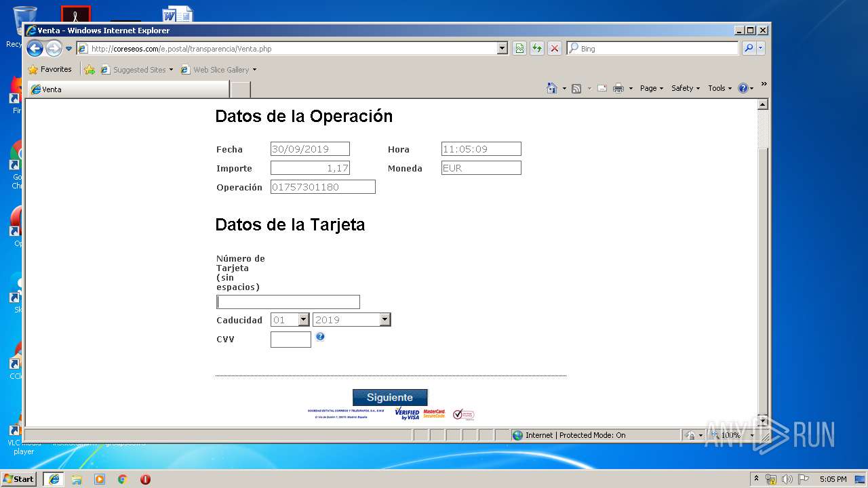Click the MasterCard SecureCode logo
Image resolution: width=868 pixels, height=488 pixels.
(x=434, y=413)
